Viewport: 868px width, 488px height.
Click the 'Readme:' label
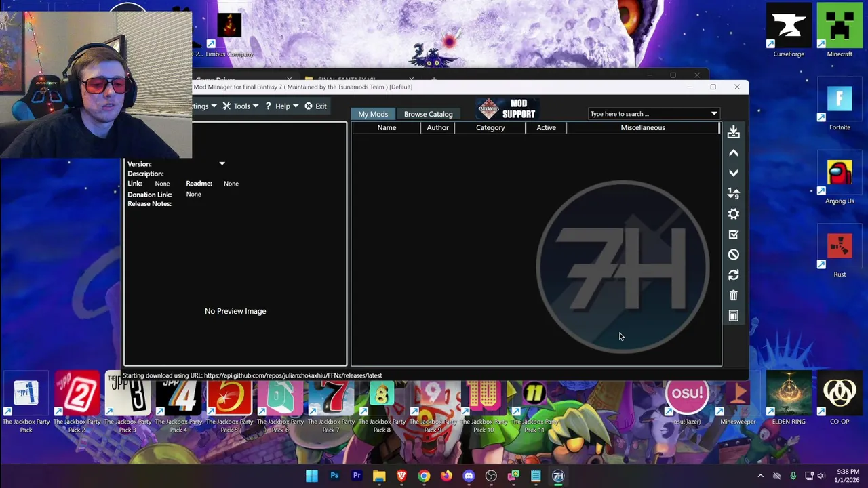point(199,184)
